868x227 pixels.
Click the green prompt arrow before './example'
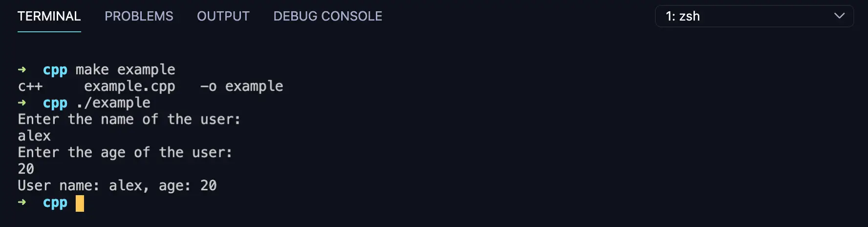point(22,103)
